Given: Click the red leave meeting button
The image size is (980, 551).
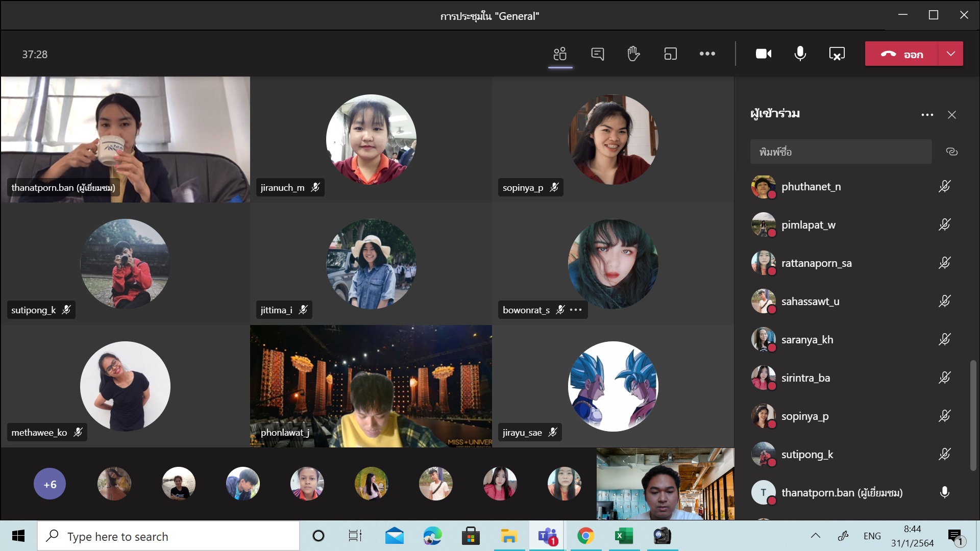Looking at the screenshot, I should (901, 54).
